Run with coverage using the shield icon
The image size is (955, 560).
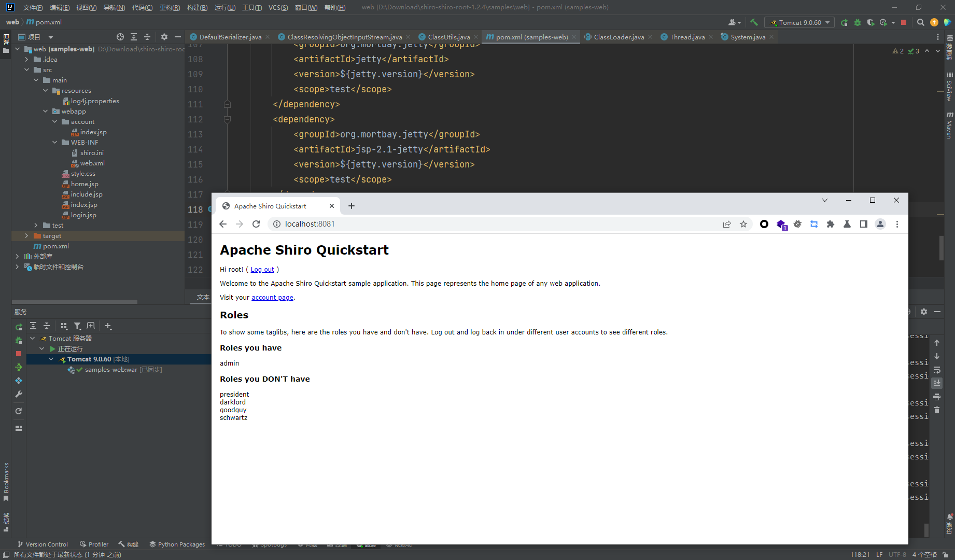pos(870,22)
